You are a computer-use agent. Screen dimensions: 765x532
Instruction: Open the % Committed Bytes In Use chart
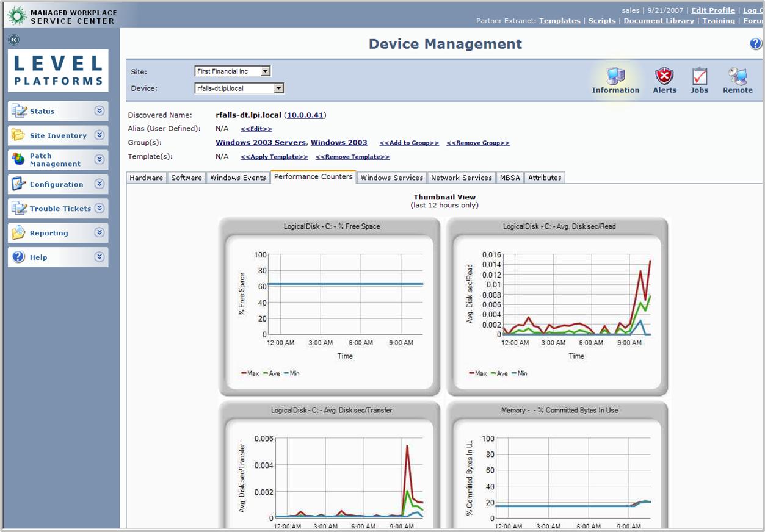coord(557,465)
